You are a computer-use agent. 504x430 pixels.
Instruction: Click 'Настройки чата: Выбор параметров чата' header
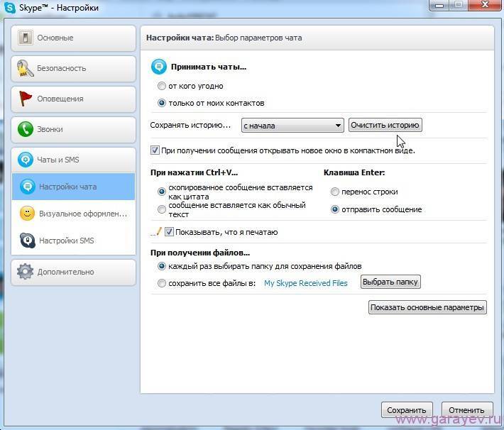(x=224, y=38)
